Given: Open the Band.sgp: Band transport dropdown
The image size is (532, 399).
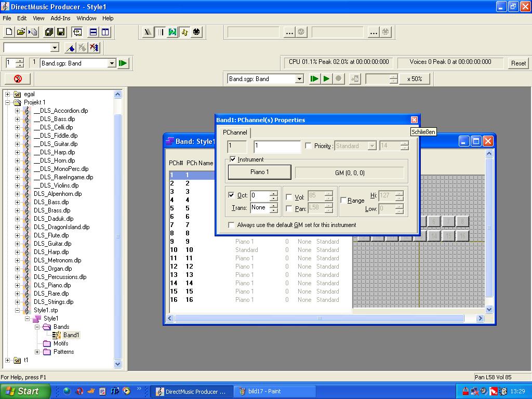Looking at the screenshot, I should pos(299,79).
